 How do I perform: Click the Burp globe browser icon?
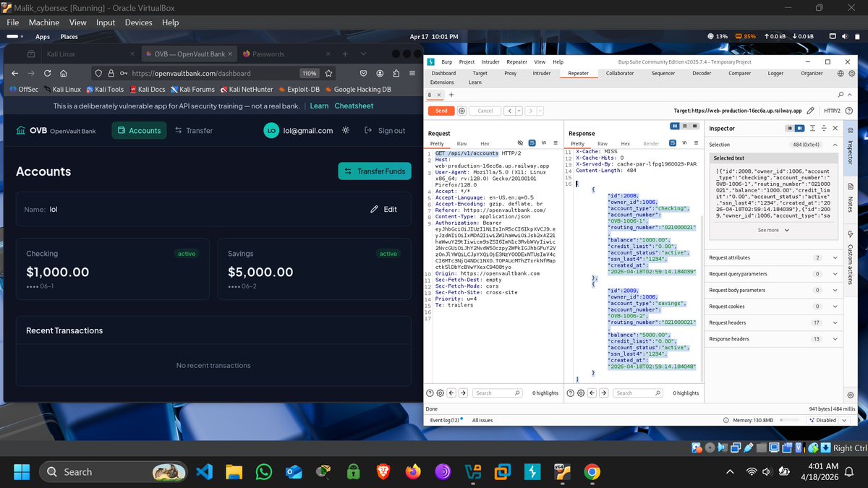841,73
